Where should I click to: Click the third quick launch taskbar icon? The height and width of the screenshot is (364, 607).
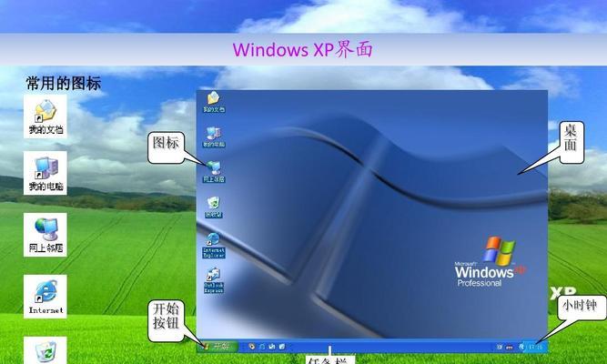click(x=272, y=346)
